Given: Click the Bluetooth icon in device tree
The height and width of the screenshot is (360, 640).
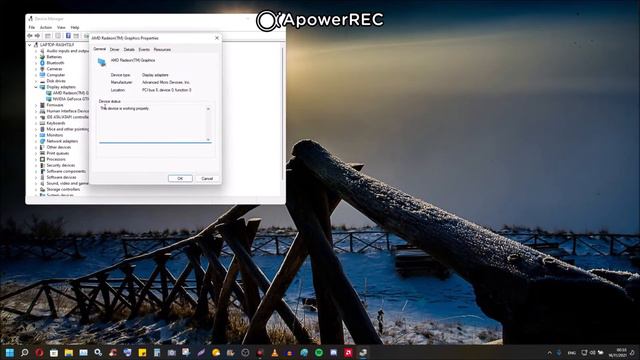Looking at the screenshot, I should click(42, 63).
